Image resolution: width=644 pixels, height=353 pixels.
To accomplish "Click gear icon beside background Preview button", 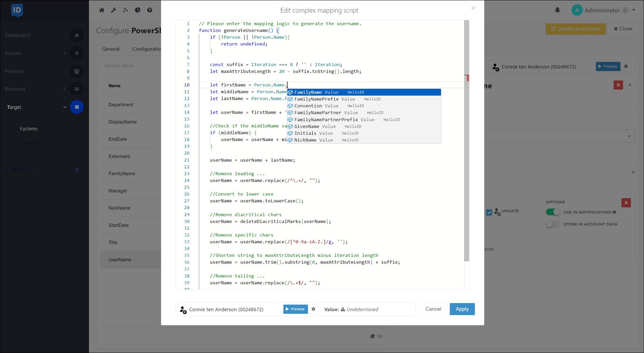I will 626,66.
